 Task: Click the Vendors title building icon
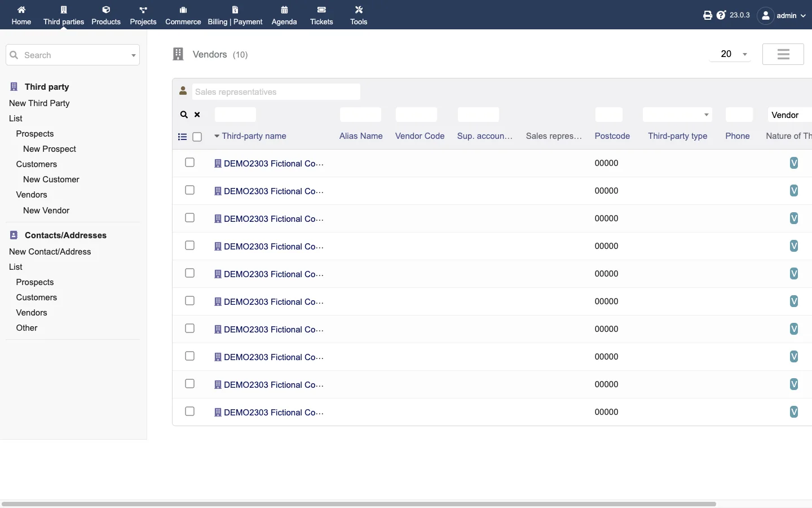tap(178, 54)
